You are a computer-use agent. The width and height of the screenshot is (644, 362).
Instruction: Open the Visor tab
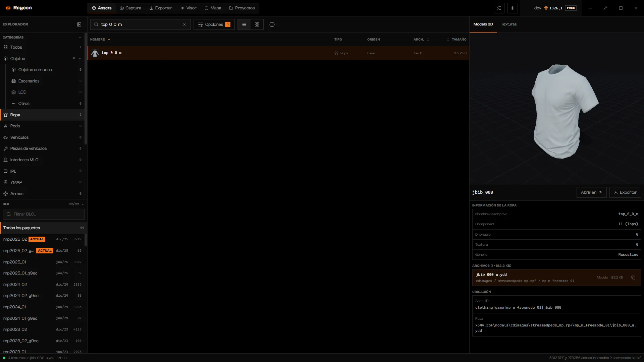(x=189, y=8)
